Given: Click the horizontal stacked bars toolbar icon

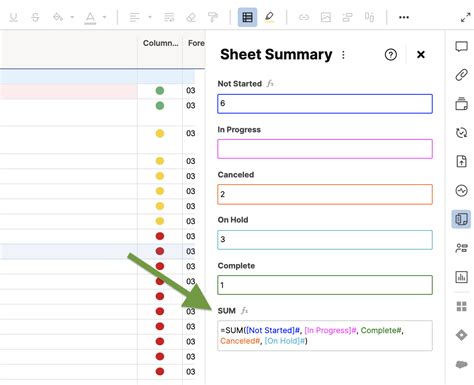Looking at the screenshot, I should coord(347,17).
